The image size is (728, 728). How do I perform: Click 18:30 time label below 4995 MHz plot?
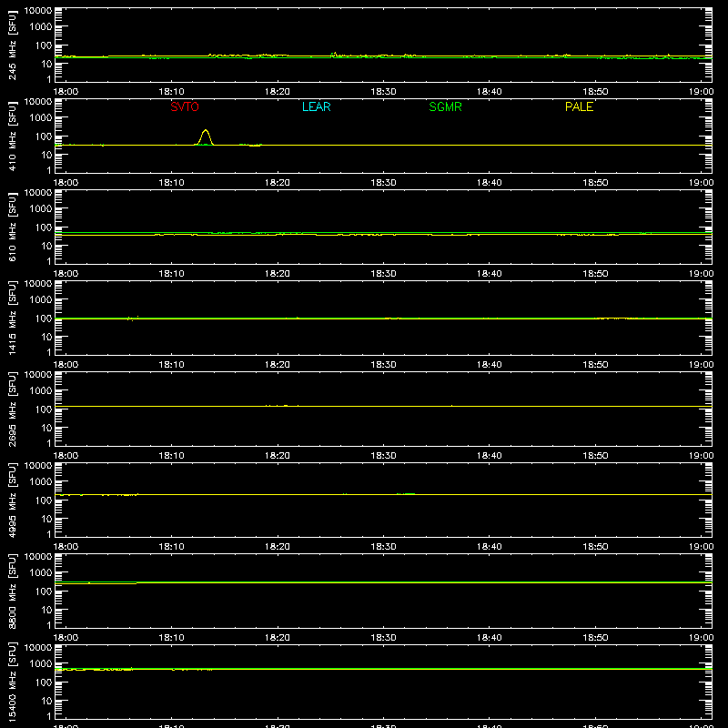[383, 547]
